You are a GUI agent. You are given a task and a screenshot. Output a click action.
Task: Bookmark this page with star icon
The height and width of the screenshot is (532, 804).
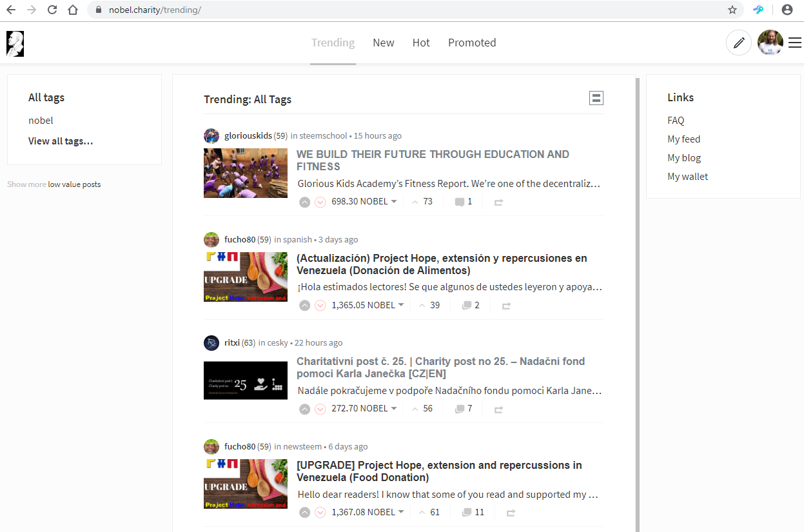point(732,10)
